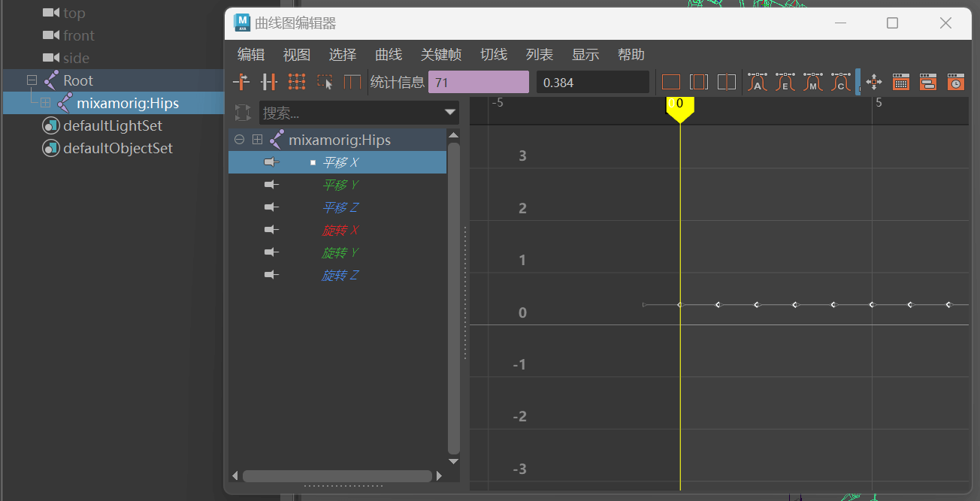This screenshot has width=980, height=501.
Task: Click the outliner frame icon beside search
Action: click(x=243, y=113)
